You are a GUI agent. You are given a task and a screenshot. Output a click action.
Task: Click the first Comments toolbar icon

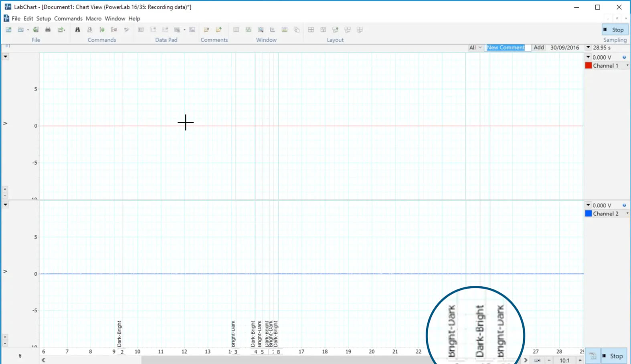coord(206,30)
